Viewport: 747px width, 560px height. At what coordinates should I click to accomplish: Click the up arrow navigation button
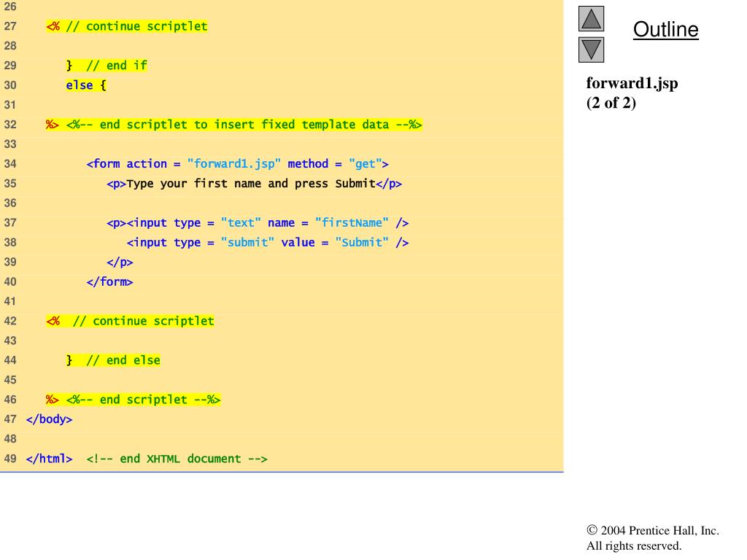point(591,18)
